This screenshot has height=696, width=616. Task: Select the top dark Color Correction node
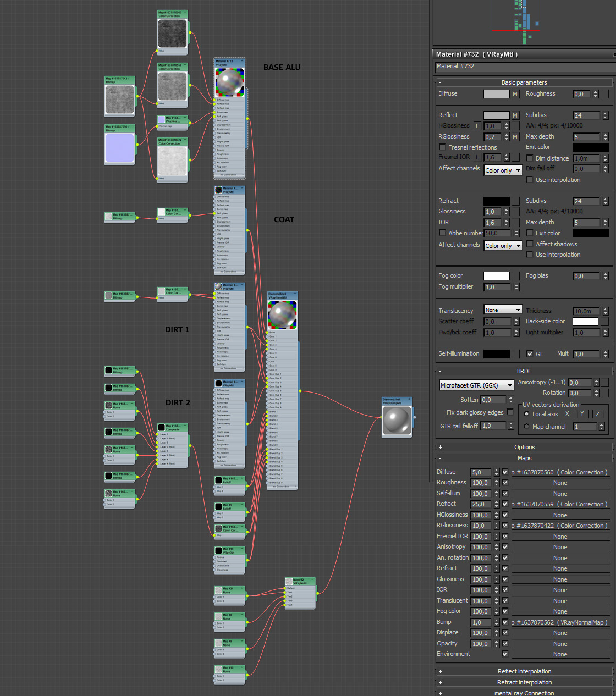tap(172, 32)
